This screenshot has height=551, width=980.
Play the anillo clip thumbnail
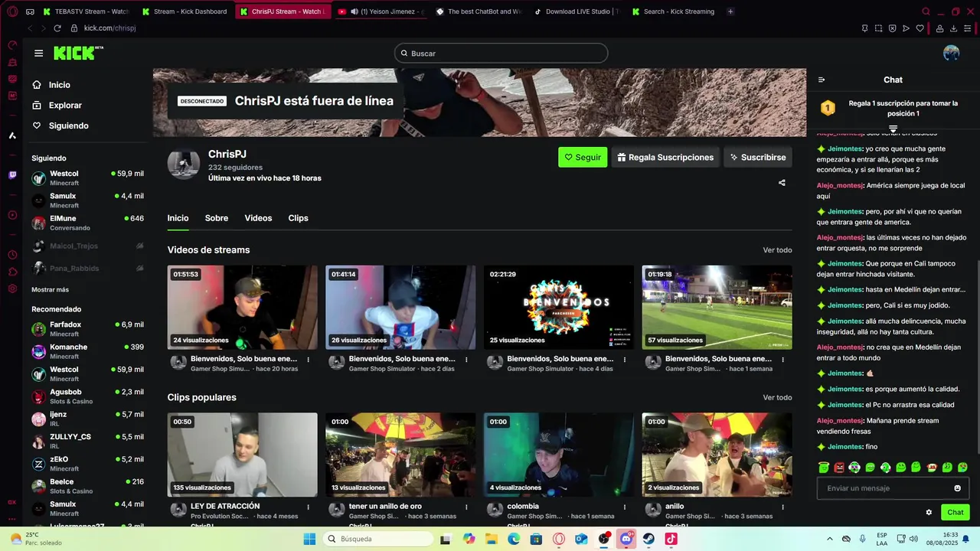tap(717, 455)
